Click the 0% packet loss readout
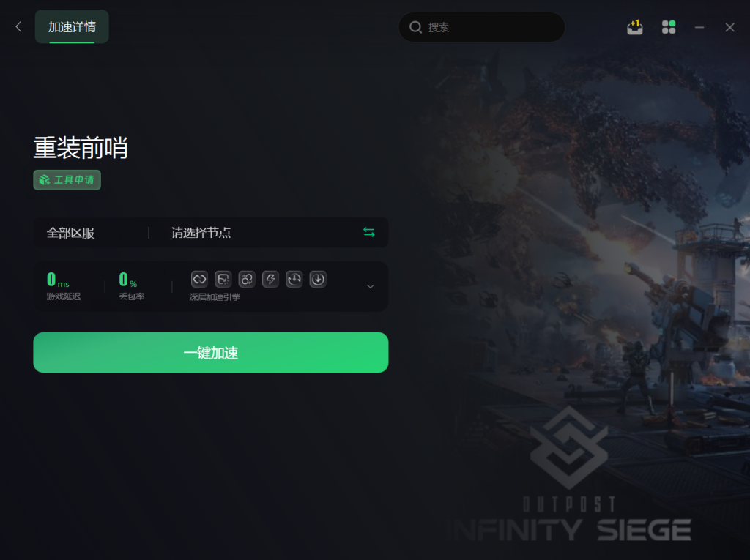Screen dimensions: 750x560 tap(131, 286)
